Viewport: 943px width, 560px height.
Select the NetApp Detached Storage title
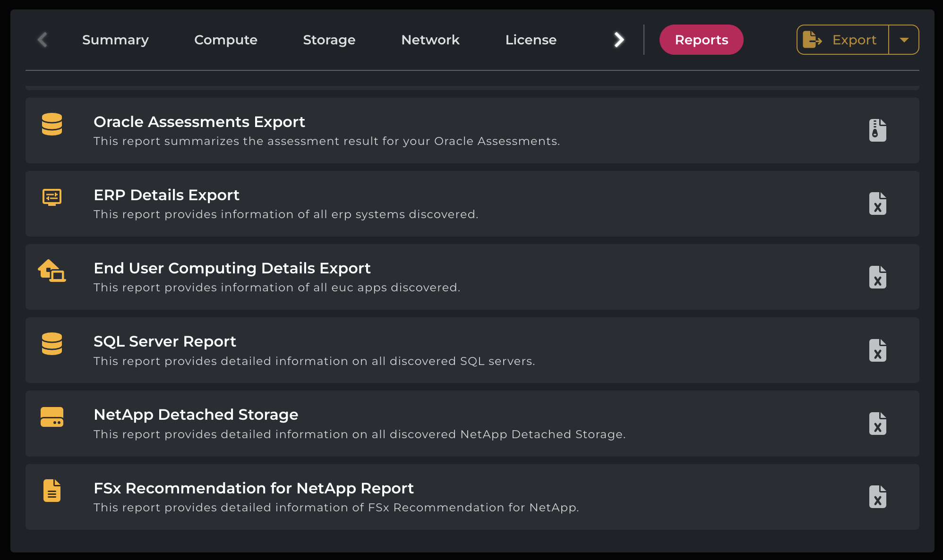pyautogui.click(x=196, y=415)
